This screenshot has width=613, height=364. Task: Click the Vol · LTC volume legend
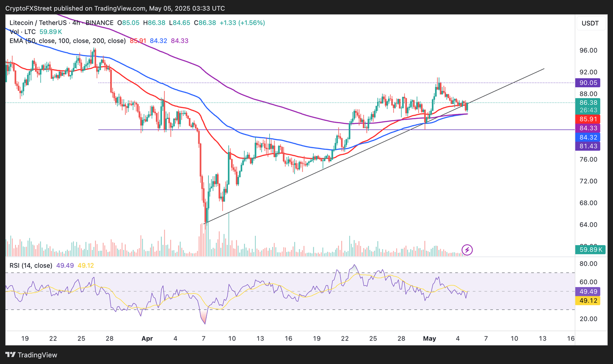coord(23,31)
